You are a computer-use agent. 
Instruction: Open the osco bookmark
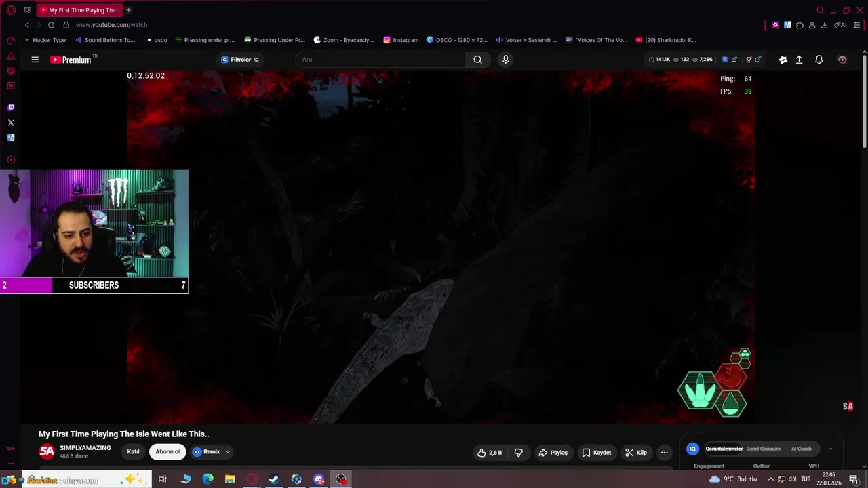click(156, 40)
